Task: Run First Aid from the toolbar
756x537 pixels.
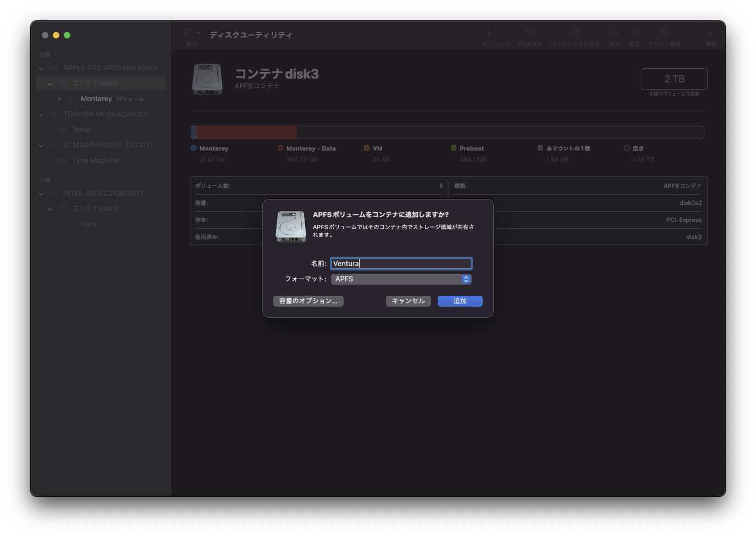Action: point(529,32)
